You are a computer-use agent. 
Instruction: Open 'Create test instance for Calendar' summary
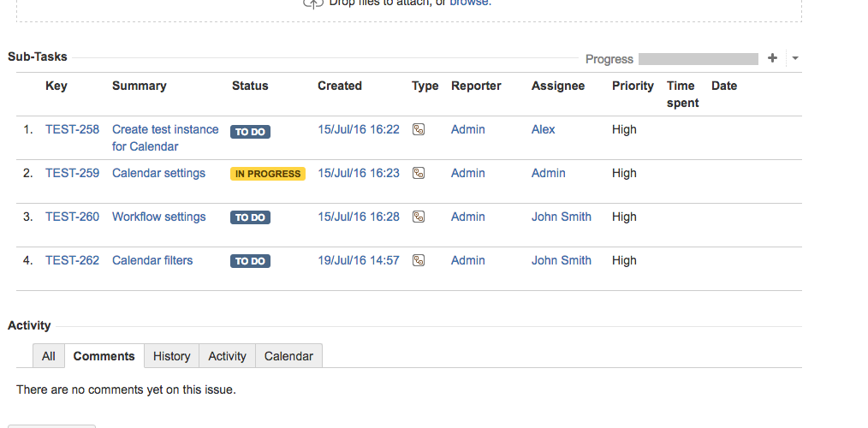(165, 138)
